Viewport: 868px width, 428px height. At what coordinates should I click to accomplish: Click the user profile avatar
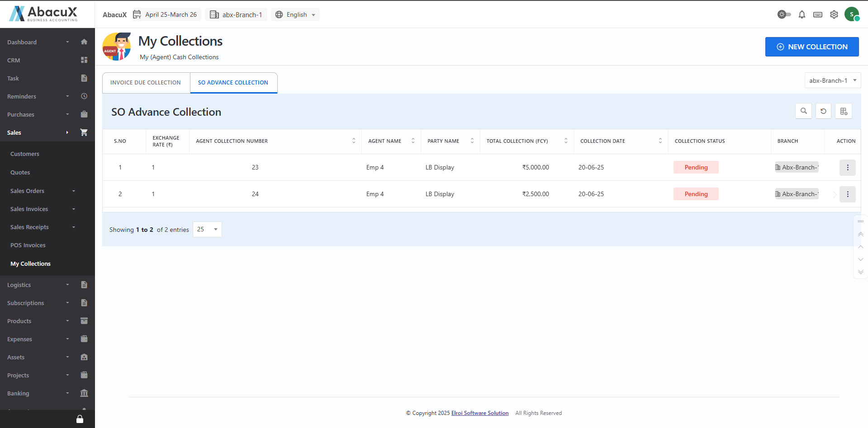pyautogui.click(x=851, y=14)
